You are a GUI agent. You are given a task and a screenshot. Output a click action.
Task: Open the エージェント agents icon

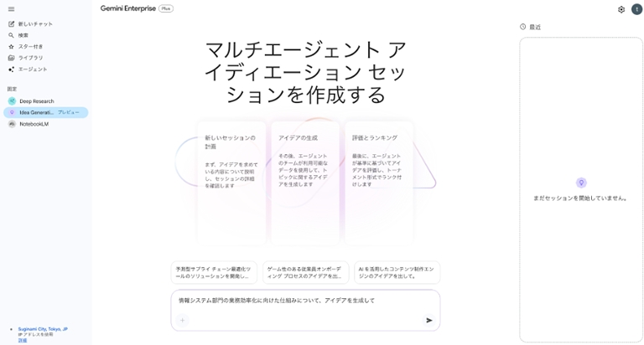[x=11, y=70]
